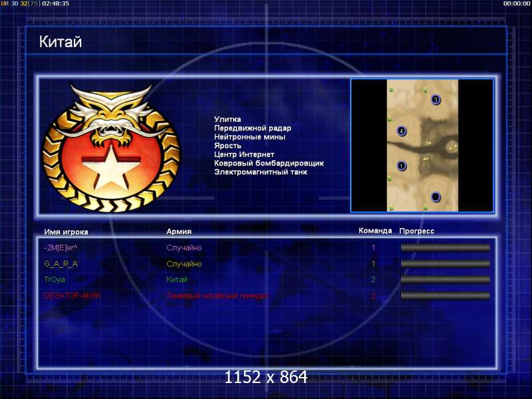The width and height of the screenshot is (532, 399).
Task: Select player "DESKTOP-4K5K" in the list
Action: (72, 295)
